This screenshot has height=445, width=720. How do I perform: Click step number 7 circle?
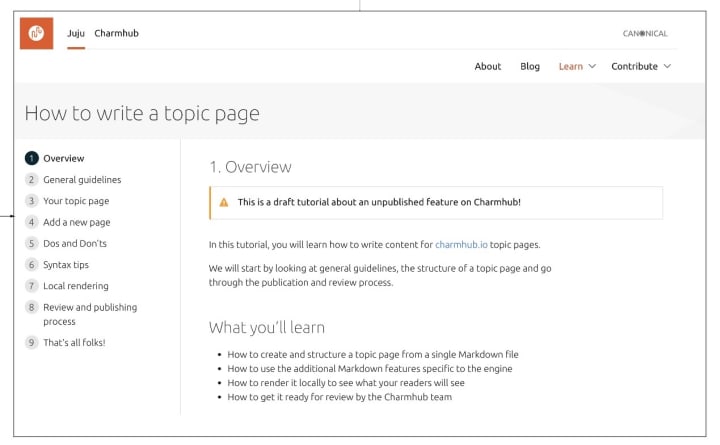pos(31,286)
